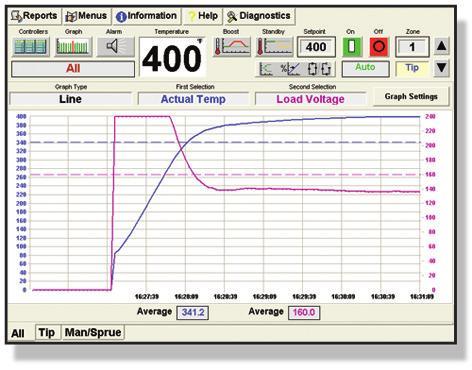Click the Information blue i icon

point(121,17)
